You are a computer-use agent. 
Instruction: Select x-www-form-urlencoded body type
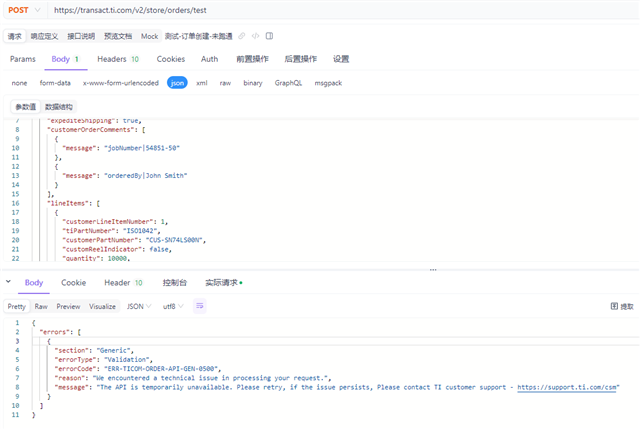coord(121,83)
